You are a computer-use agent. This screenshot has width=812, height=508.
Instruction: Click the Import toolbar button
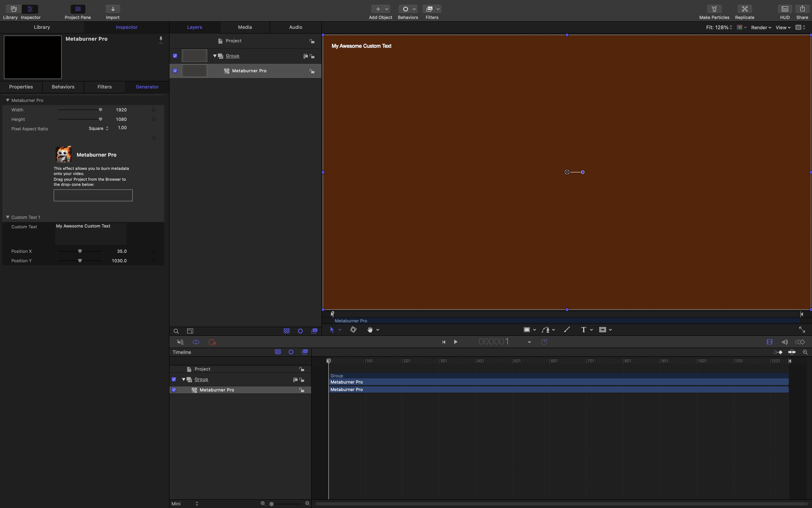(x=113, y=9)
